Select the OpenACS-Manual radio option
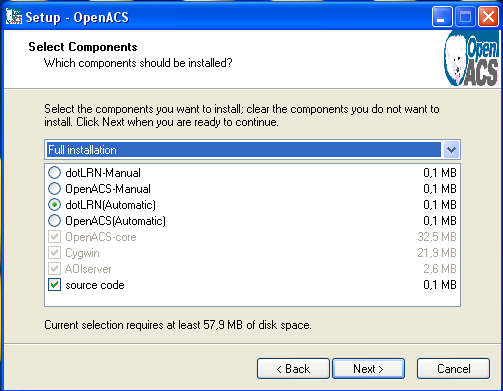This screenshot has height=391, width=503. pos(54,189)
